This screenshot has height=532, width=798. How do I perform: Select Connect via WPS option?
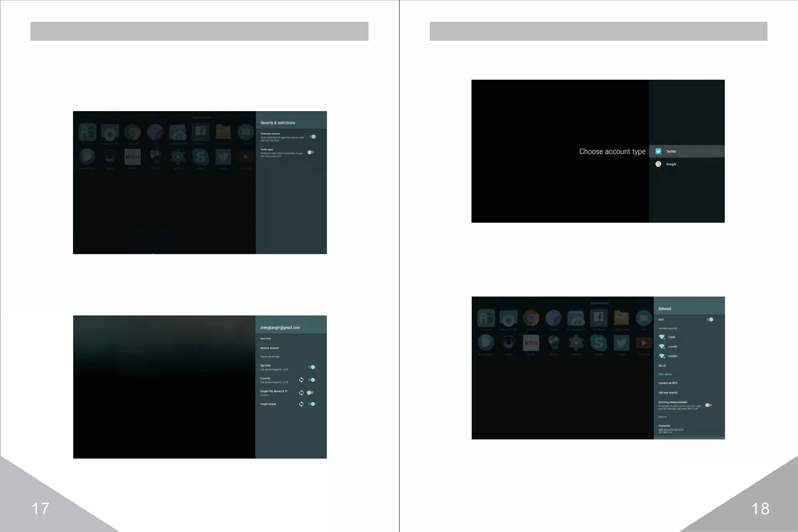668,383
